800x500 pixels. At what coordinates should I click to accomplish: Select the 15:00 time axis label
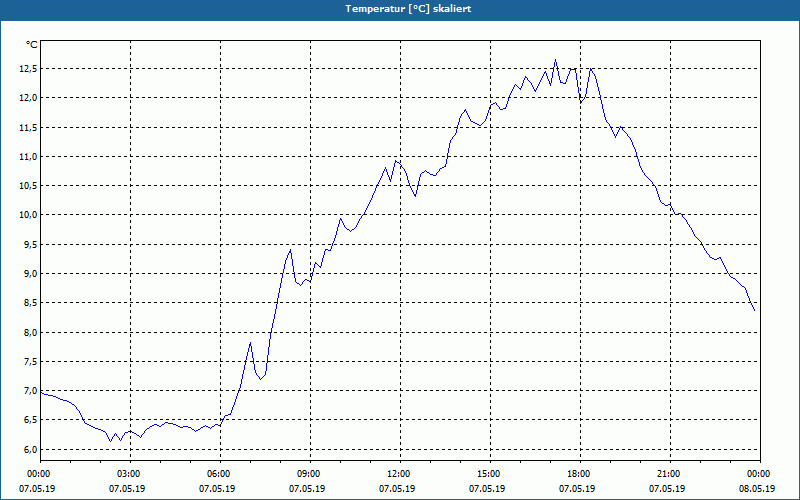pos(488,474)
